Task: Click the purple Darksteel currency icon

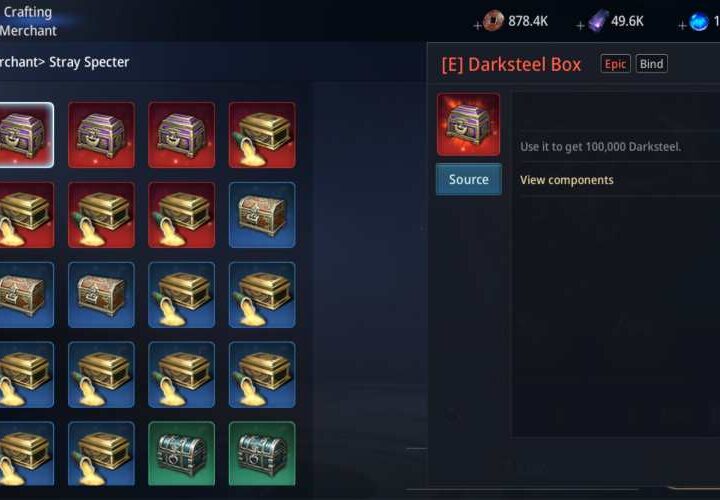Action: 598,21
